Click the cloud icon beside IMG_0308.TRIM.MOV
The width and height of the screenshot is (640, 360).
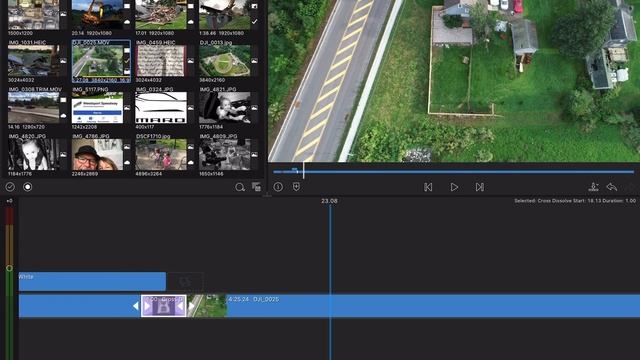click(x=63, y=116)
